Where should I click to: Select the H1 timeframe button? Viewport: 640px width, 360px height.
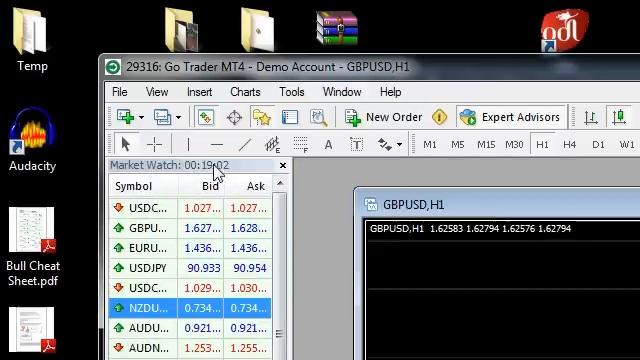[x=542, y=144]
